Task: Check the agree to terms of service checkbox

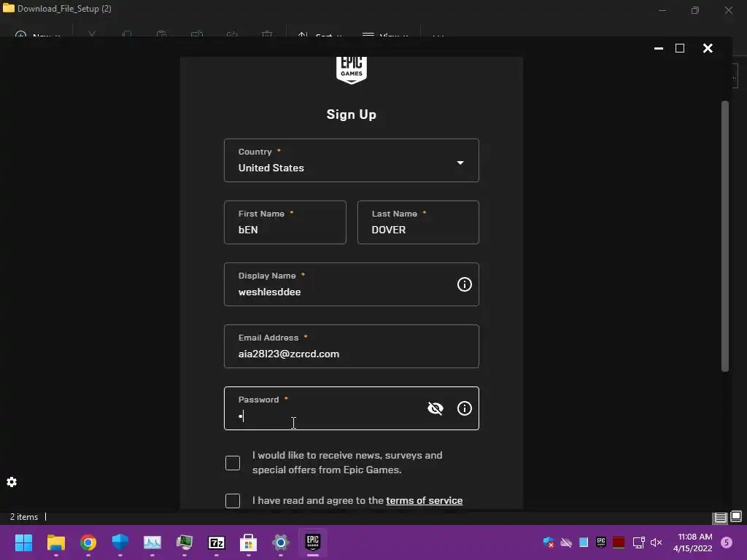Action: click(x=233, y=500)
